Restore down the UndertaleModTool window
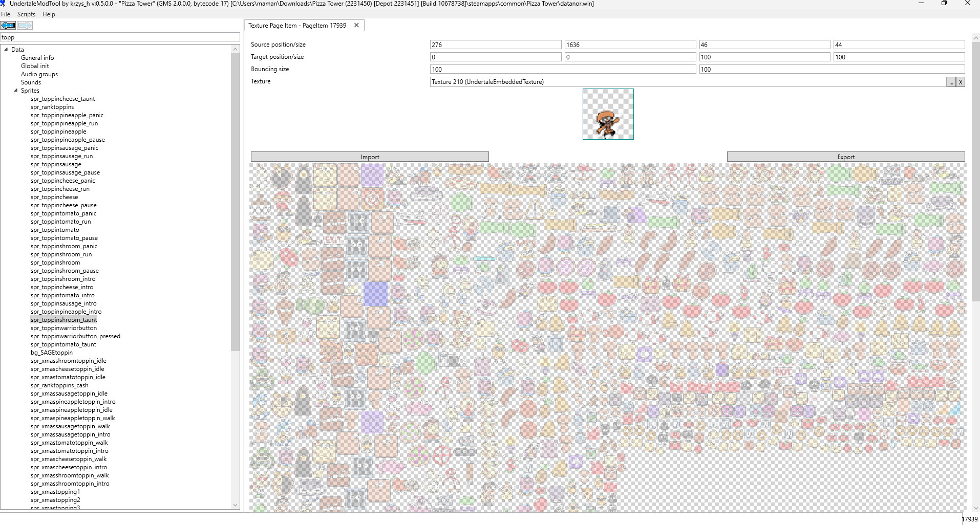 (944, 4)
